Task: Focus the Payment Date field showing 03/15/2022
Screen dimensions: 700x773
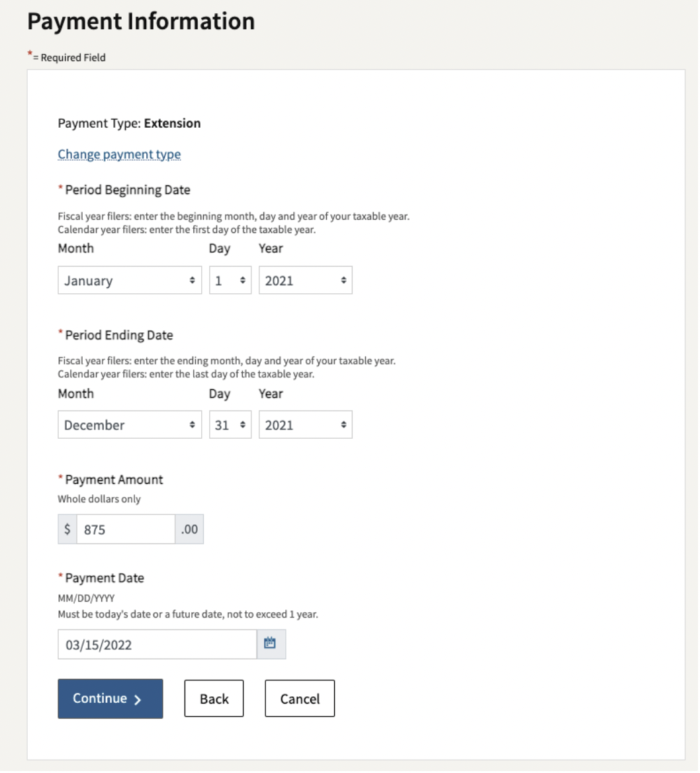Action: pos(157,646)
